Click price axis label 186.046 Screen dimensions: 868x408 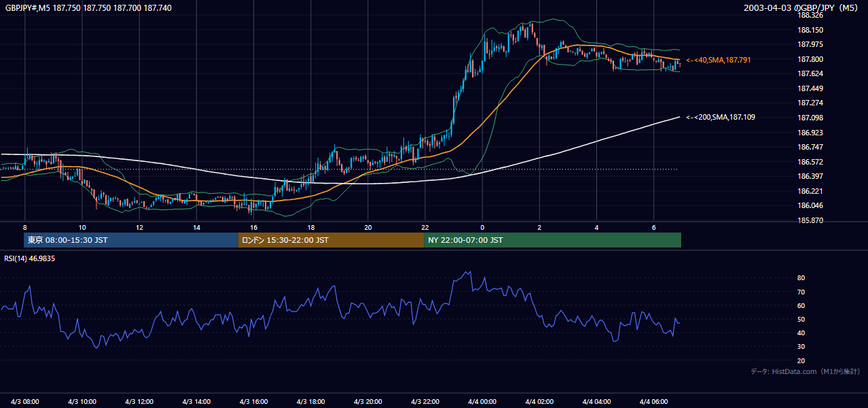pos(810,205)
